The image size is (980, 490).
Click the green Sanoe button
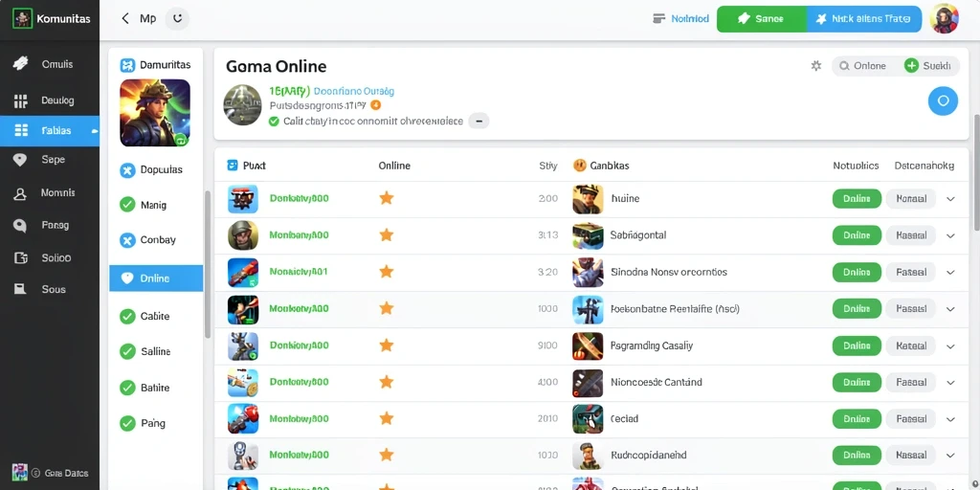[762, 19]
